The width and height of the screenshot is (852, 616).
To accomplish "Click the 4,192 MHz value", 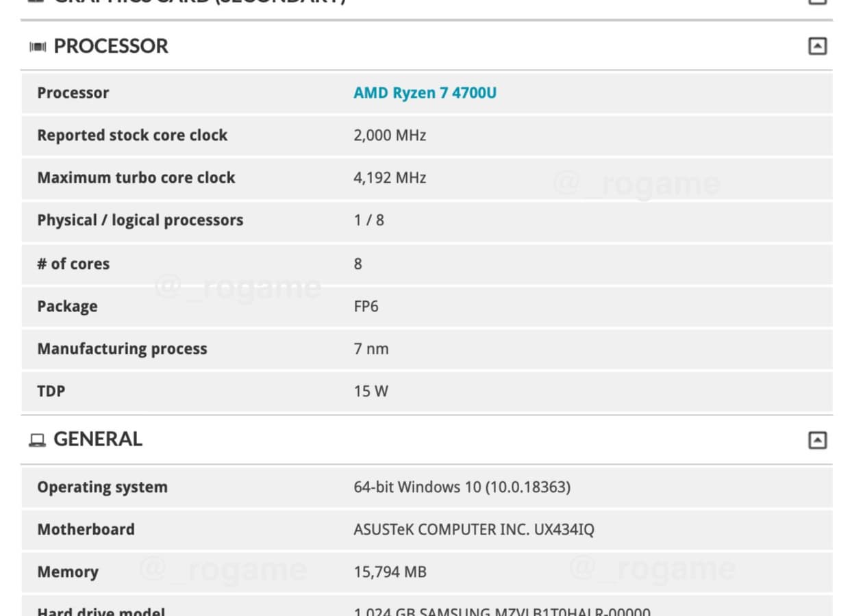I will (x=390, y=178).
